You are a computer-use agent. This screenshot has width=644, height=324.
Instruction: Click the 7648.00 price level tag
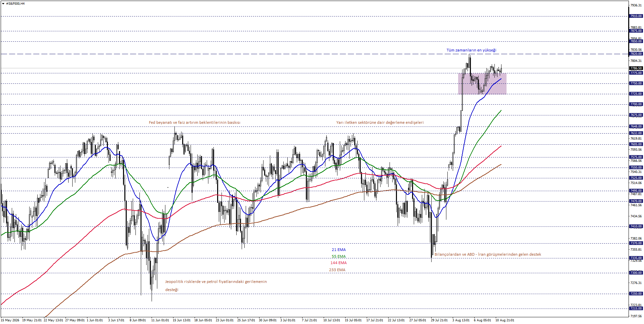636,127
